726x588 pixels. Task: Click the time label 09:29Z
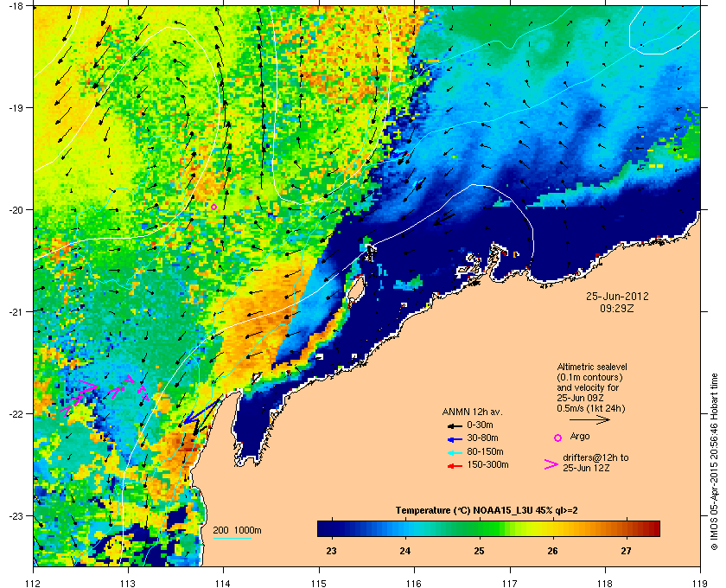617,308
